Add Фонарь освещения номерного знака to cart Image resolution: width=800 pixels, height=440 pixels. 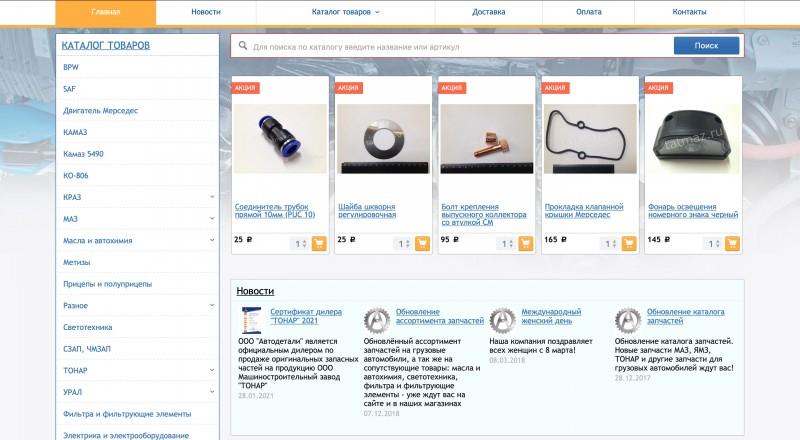(732, 244)
